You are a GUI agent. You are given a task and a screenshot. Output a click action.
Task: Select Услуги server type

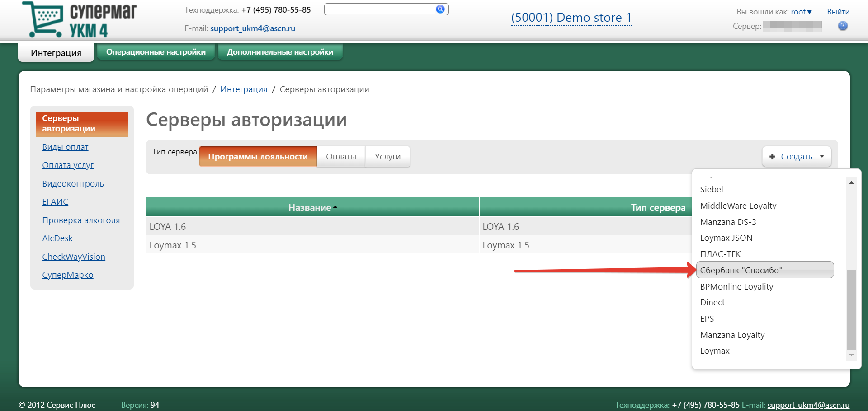pos(388,157)
